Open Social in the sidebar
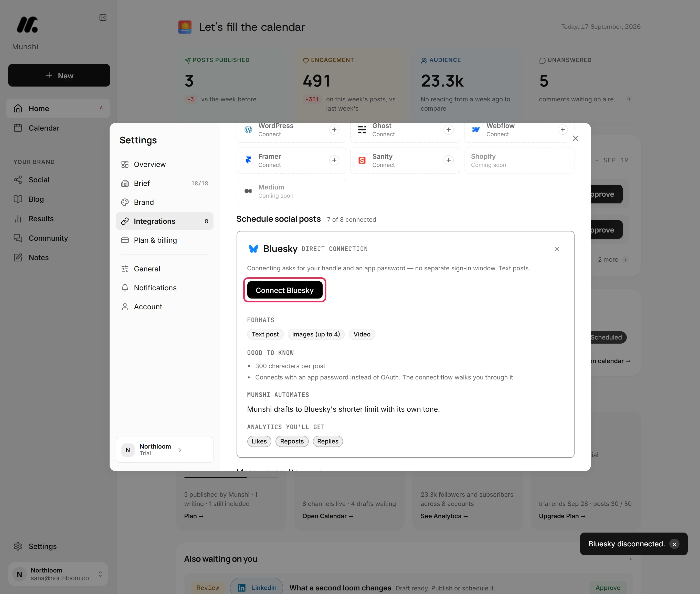Screen dimensions: 700x594 click(x=58, y=180)
